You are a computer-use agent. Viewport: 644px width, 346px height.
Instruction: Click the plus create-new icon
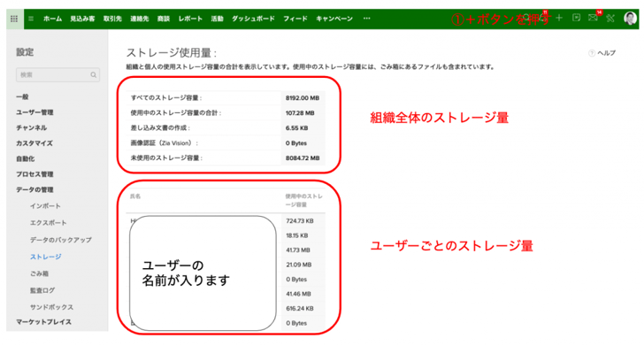559,18
